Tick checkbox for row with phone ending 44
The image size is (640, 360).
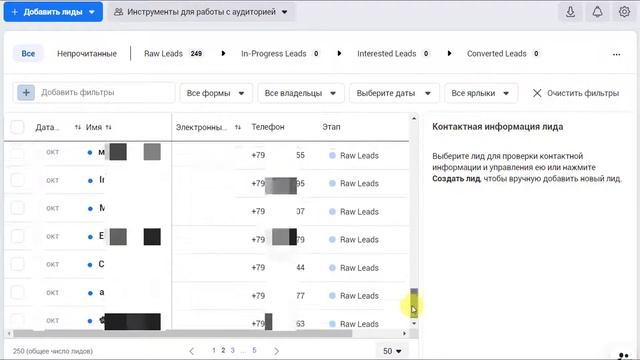point(17,264)
